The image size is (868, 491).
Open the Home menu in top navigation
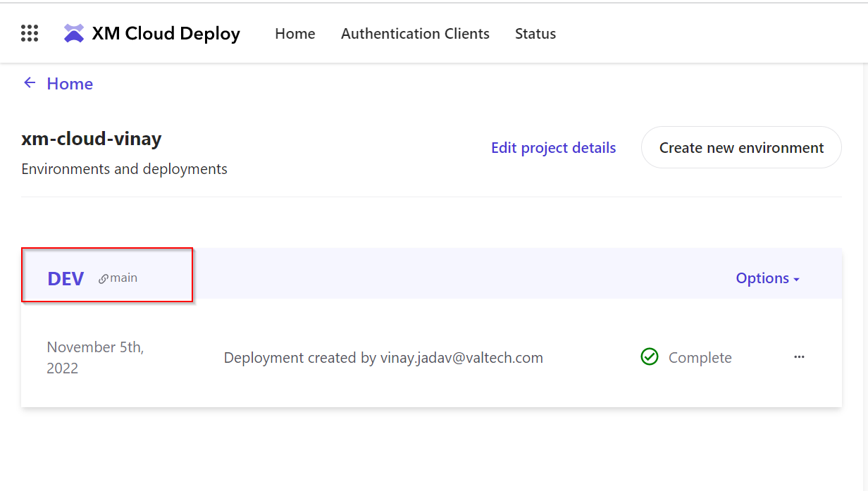[295, 34]
